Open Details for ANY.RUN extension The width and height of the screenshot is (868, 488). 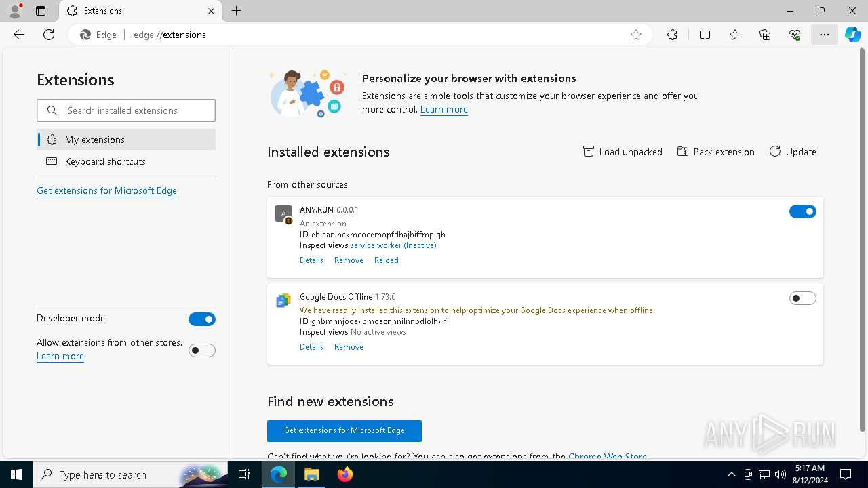click(311, 260)
